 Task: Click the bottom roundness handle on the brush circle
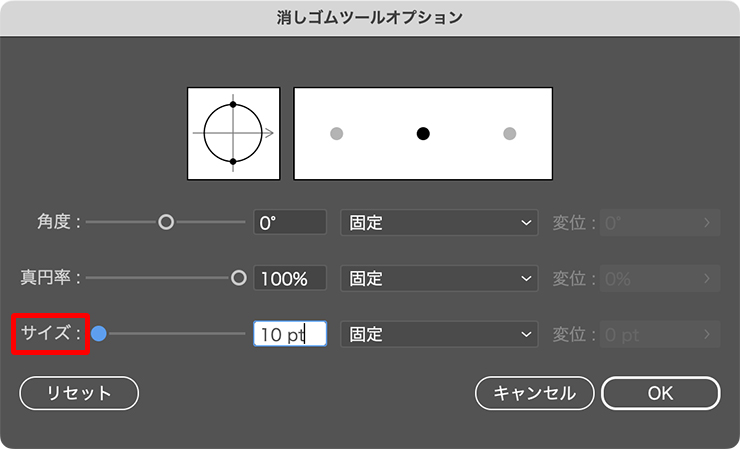point(233,161)
